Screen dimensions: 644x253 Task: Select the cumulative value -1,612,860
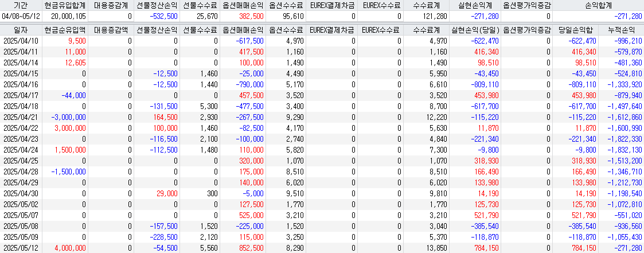[625, 117]
